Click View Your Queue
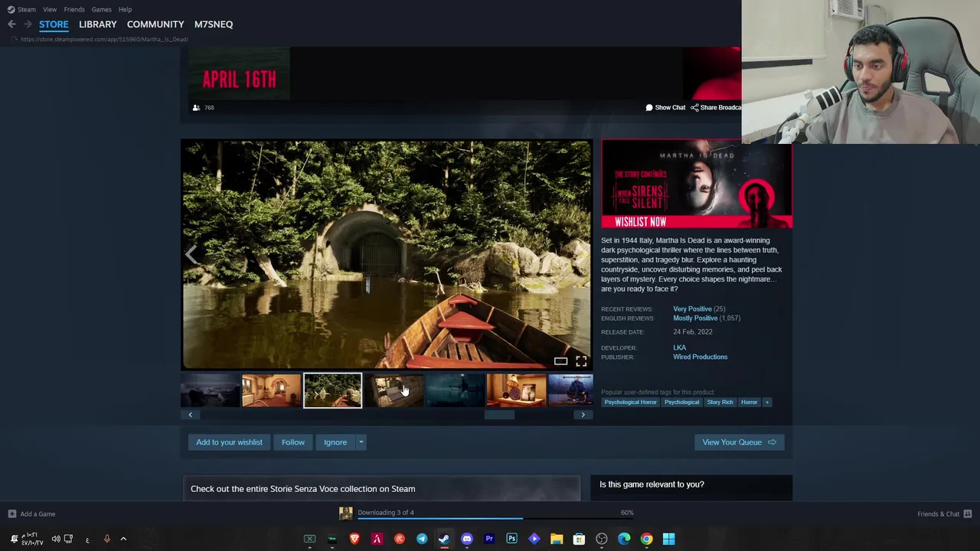 (x=739, y=442)
